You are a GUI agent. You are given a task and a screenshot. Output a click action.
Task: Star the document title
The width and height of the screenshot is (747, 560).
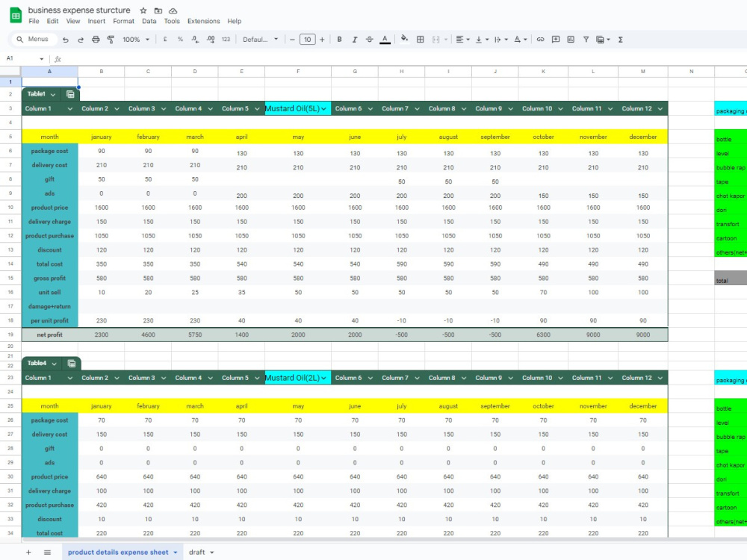click(x=143, y=10)
